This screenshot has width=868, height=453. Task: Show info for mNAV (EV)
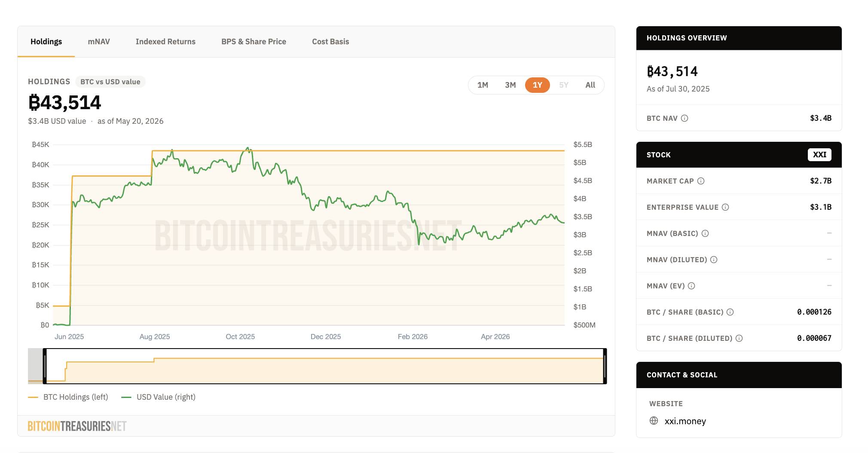pos(691,286)
